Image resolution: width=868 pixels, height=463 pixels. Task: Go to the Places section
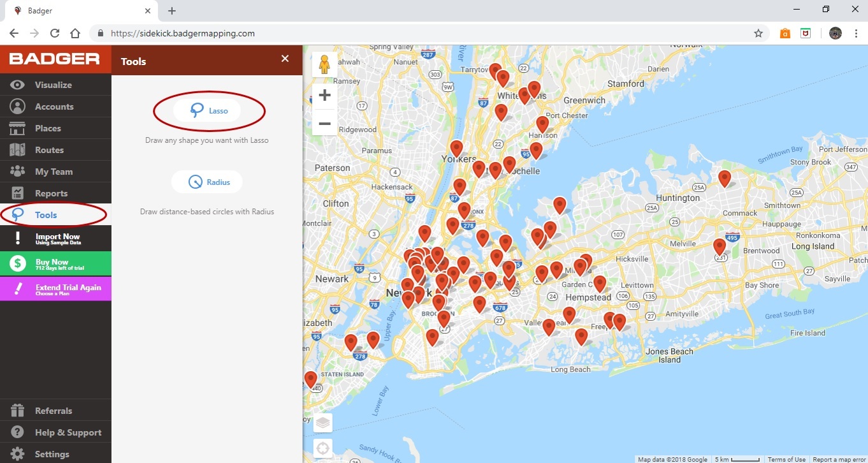click(55, 128)
